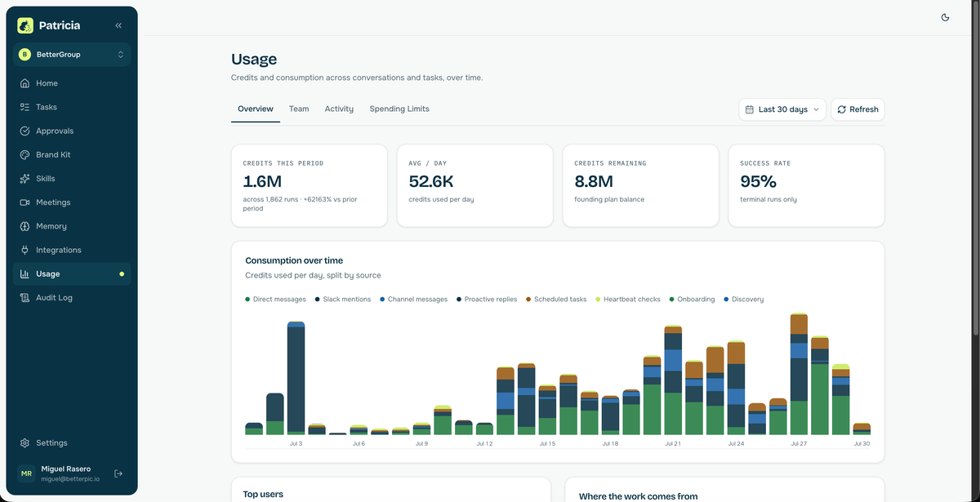Open Settings in the sidebar
This screenshot has height=502, width=980.
click(x=72, y=443)
